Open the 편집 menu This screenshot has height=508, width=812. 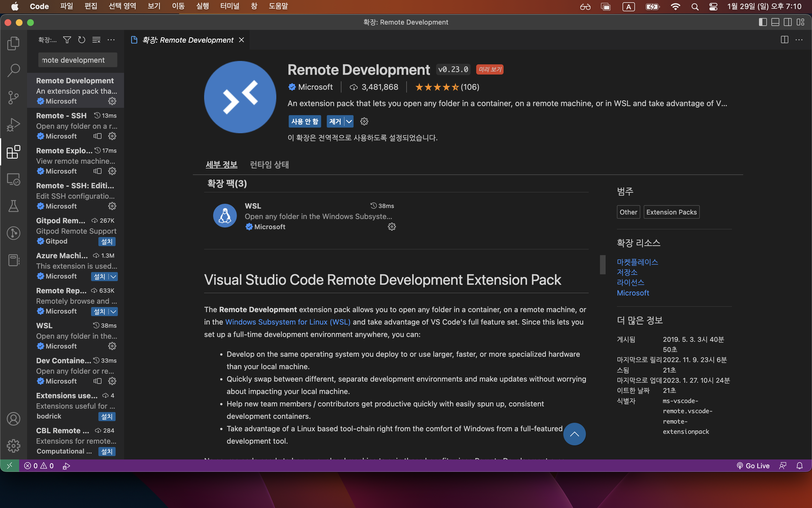click(91, 6)
